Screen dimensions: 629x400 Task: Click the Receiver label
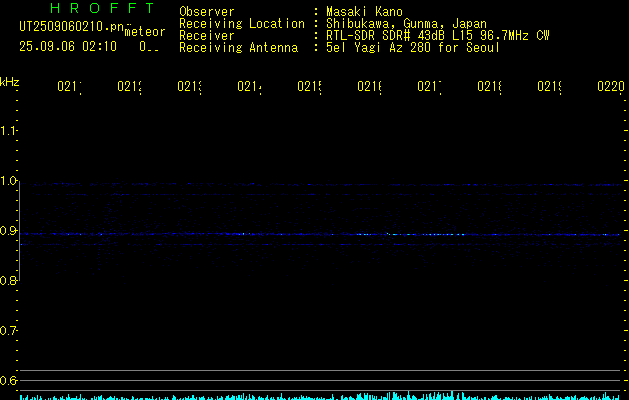[207, 36]
